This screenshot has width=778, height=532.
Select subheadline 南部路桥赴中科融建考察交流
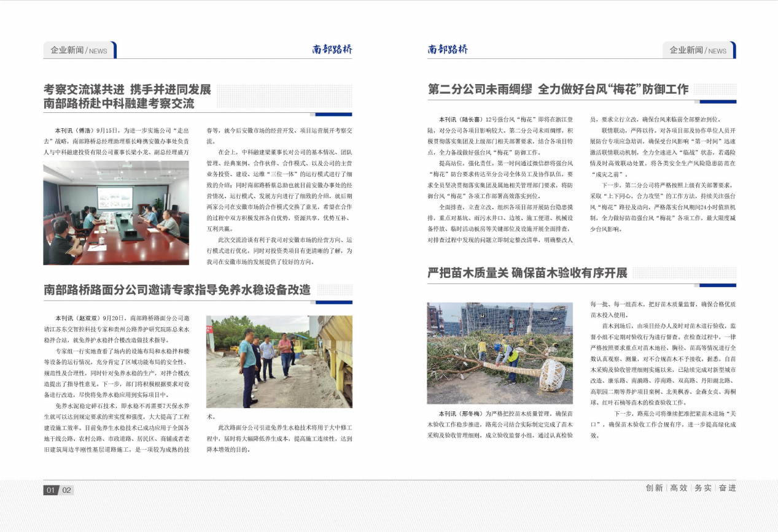click(119, 104)
